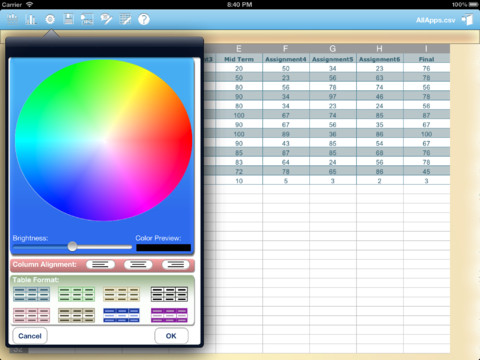Select the cell with value 74 in column H
The width and height of the screenshot is (480, 360).
point(380,87)
